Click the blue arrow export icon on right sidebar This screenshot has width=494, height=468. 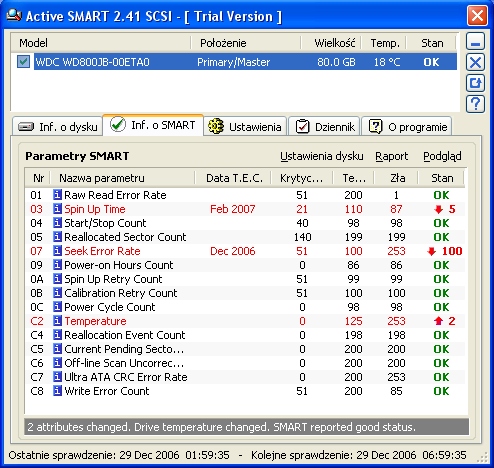point(475,83)
